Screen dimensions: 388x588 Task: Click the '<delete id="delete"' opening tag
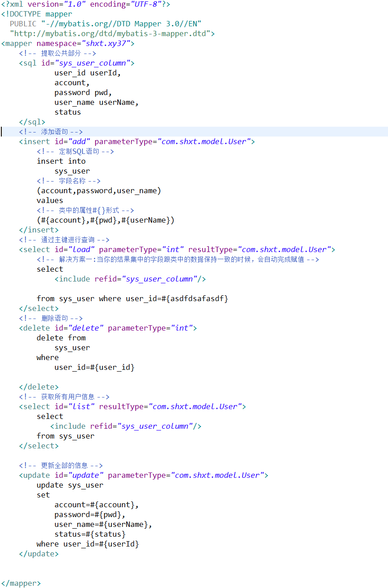tap(108, 328)
